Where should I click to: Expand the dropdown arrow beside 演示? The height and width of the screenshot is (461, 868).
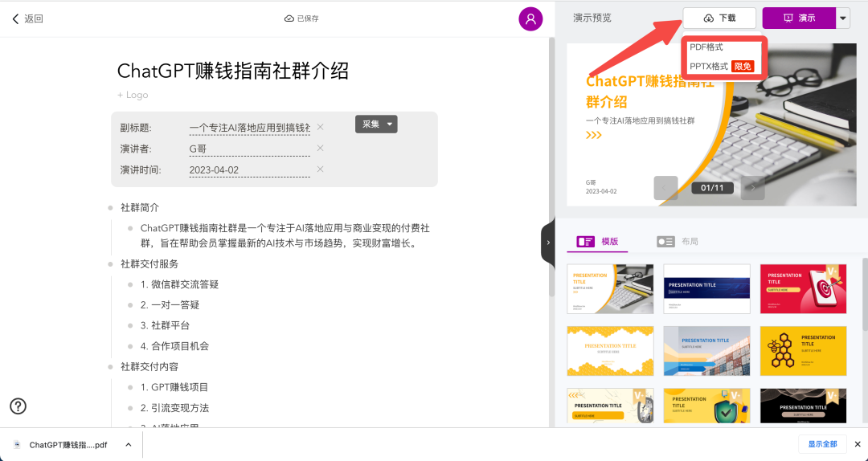pos(842,18)
